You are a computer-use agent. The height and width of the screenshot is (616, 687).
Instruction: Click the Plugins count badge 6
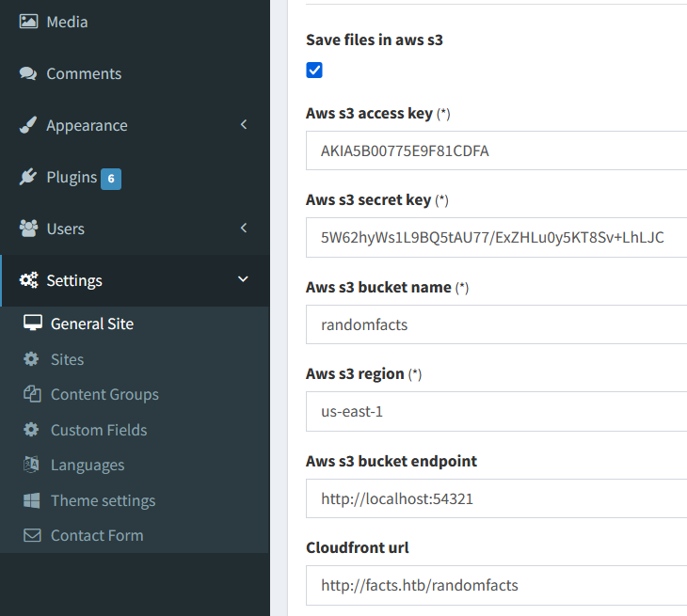[111, 178]
